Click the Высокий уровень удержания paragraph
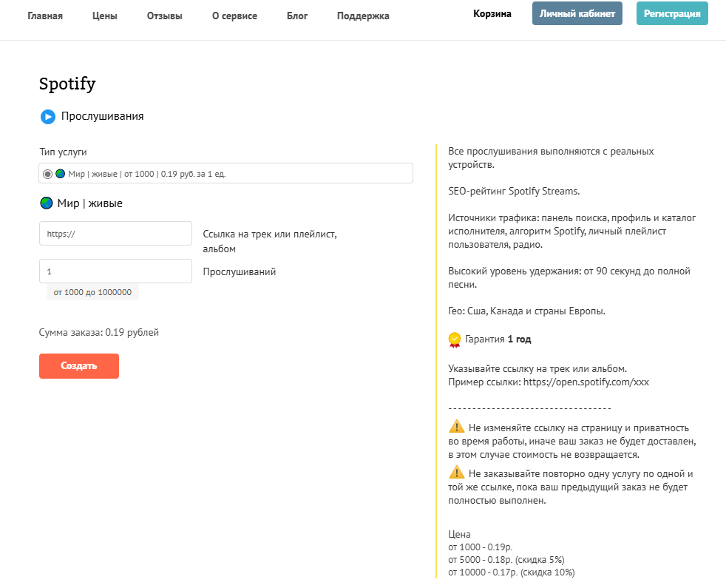 pos(569,277)
